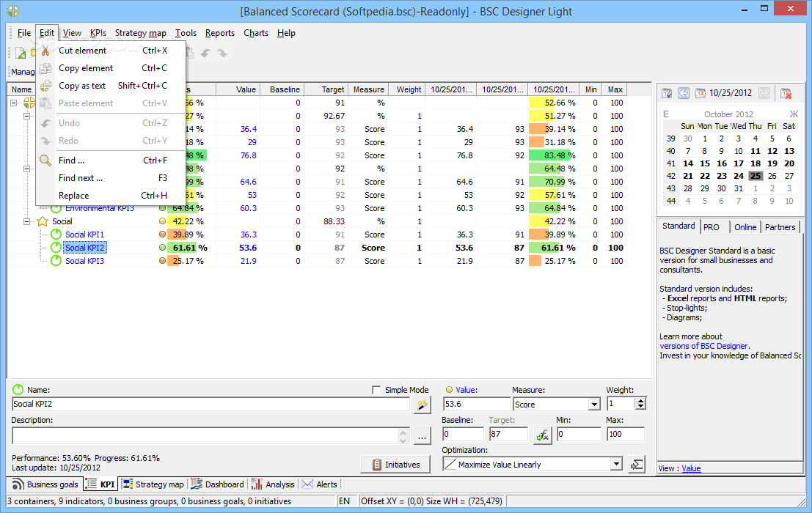Click the ellipsis button beside Description
Image resolution: width=812 pixels, height=513 pixels.
tap(422, 436)
